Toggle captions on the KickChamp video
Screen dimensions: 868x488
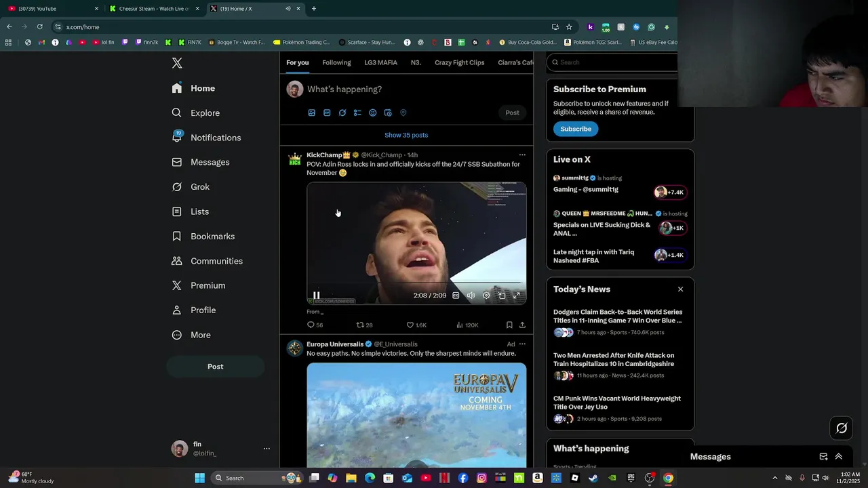(x=456, y=296)
